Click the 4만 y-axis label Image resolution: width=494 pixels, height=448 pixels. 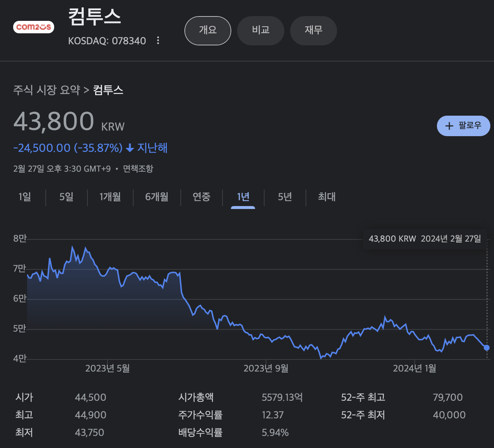tap(20, 358)
